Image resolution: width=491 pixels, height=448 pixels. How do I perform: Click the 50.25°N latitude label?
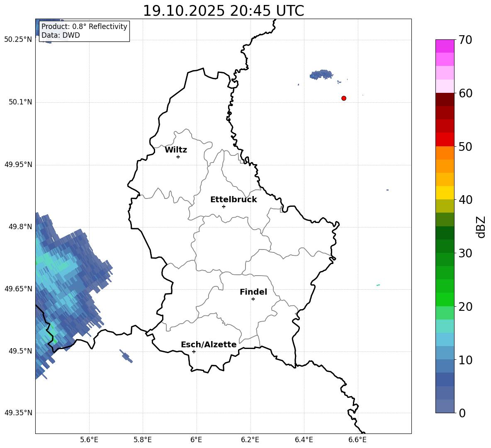pyautogui.click(x=18, y=40)
